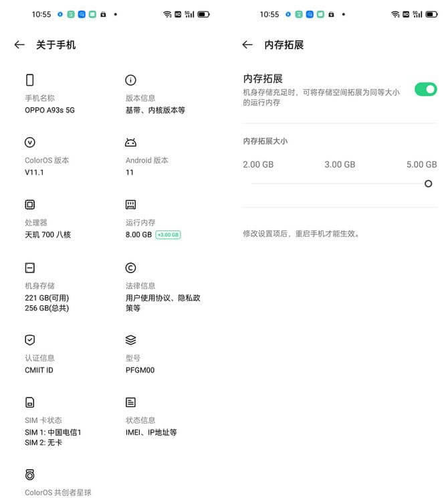Tap 型号 PFGM00

tap(140, 364)
